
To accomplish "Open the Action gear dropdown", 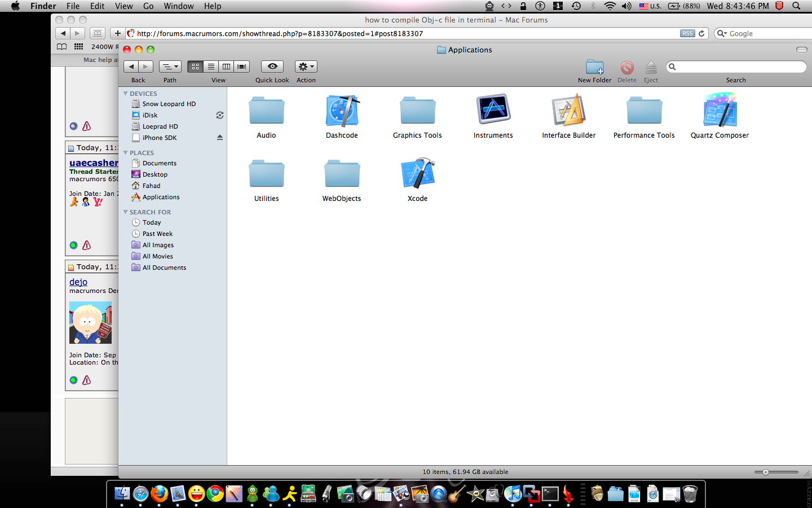I will click(x=306, y=67).
